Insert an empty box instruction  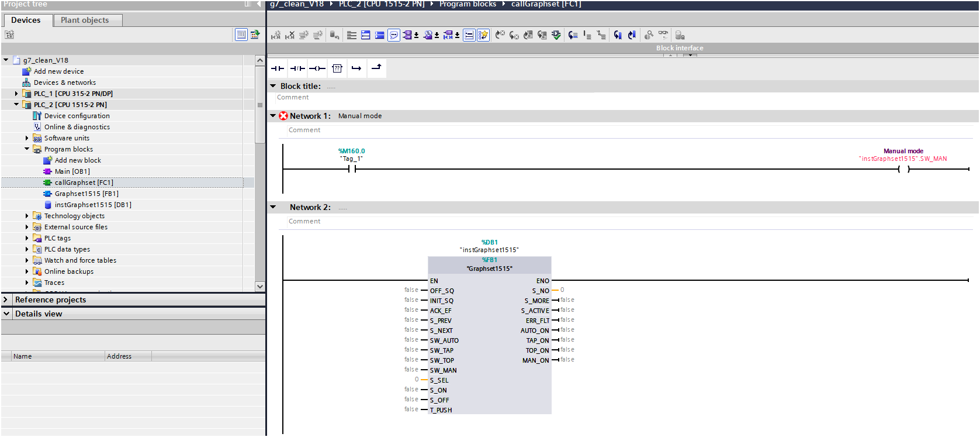point(337,68)
